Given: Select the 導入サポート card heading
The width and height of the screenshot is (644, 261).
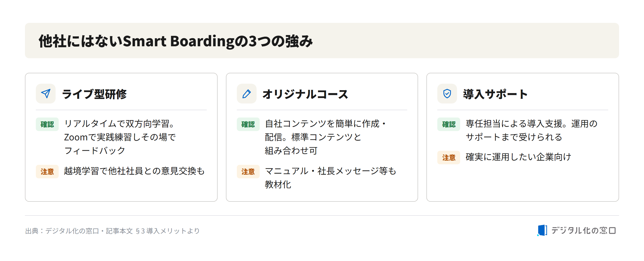Looking at the screenshot, I should tap(495, 94).
